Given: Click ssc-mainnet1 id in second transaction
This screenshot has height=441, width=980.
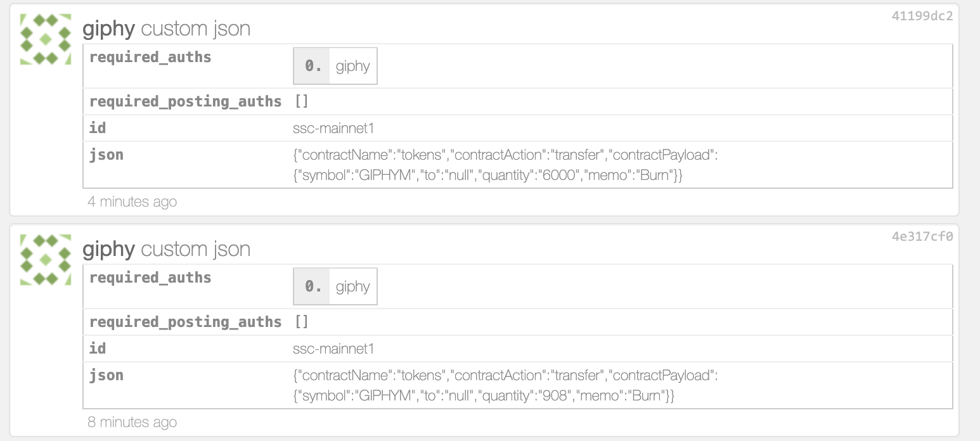Looking at the screenshot, I should tap(333, 348).
